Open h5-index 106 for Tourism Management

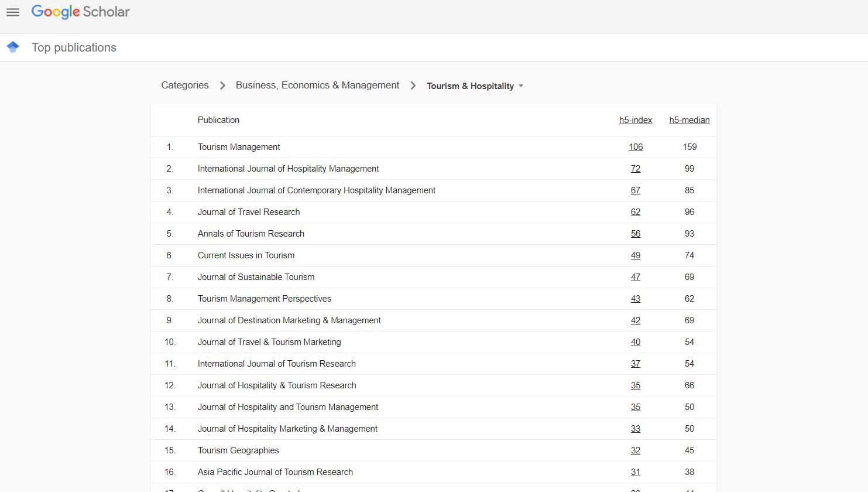click(x=636, y=147)
